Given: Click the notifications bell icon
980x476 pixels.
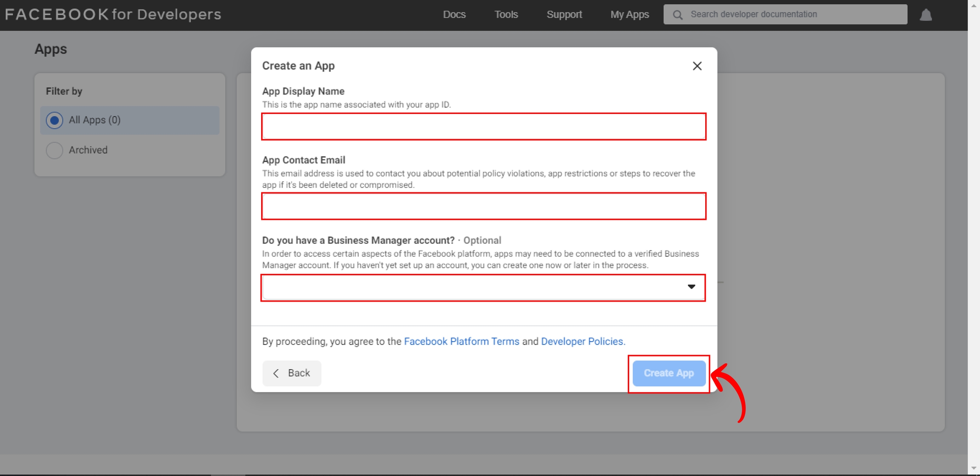Looking at the screenshot, I should pos(926,15).
